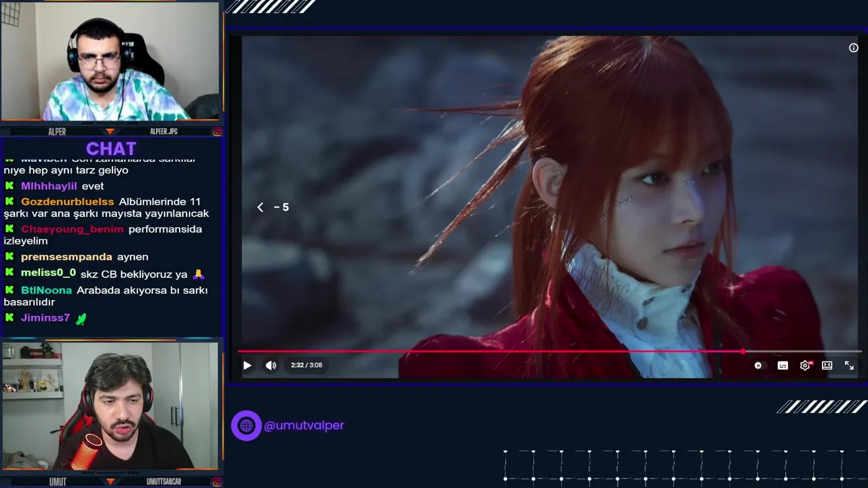
Task: Click chat username premsesmpanda
Action: point(66,257)
